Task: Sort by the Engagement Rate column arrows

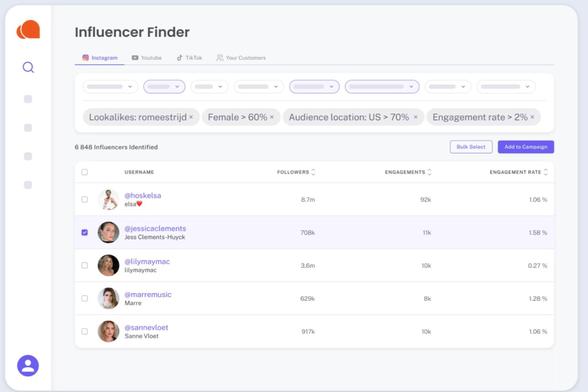Action: 546,172
